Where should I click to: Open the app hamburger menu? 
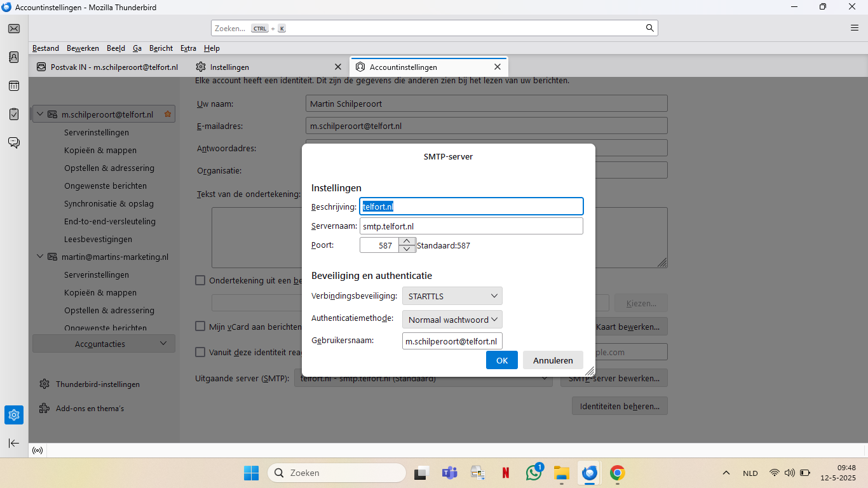click(855, 28)
